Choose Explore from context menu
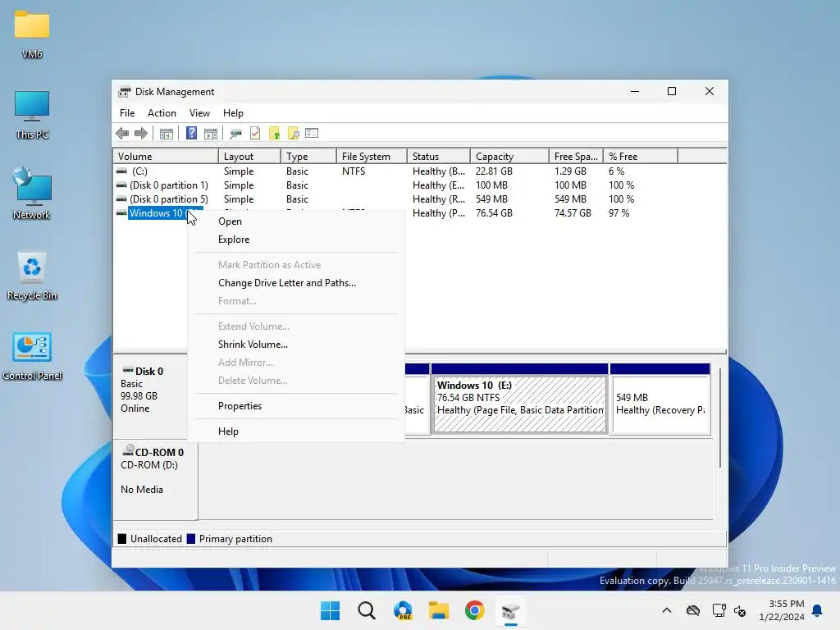The width and height of the screenshot is (840, 630). point(295,240)
